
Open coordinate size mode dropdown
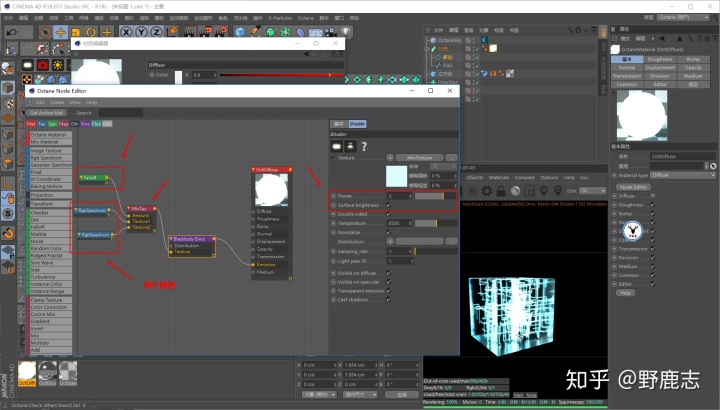tap(360, 394)
